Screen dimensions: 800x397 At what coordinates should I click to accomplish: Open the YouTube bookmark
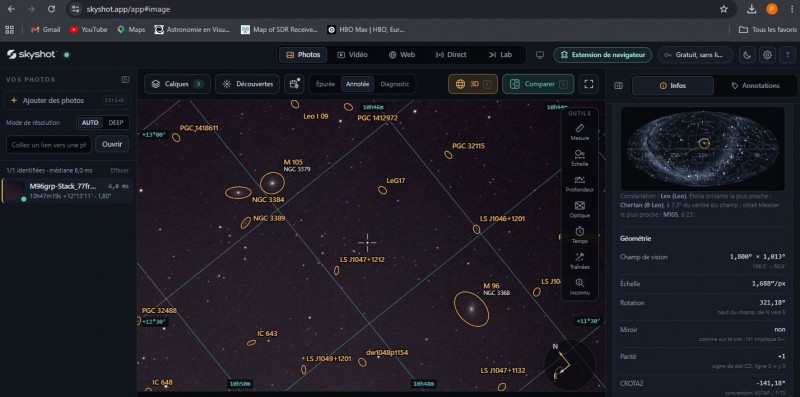click(88, 30)
